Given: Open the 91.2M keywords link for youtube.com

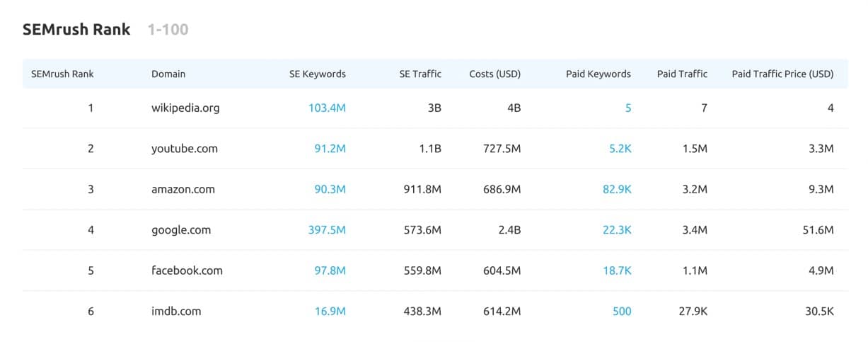Looking at the screenshot, I should tap(330, 149).
